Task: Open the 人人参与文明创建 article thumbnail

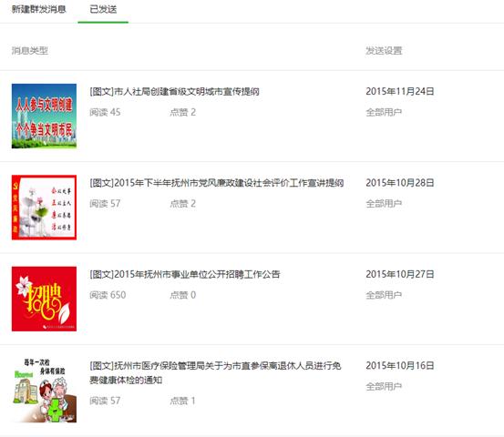Action: [x=44, y=116]
